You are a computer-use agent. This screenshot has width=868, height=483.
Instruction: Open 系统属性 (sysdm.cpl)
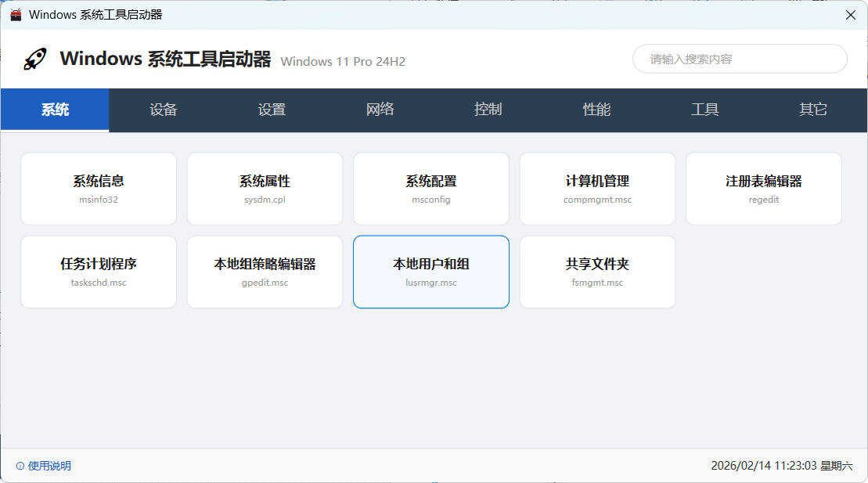265,189
